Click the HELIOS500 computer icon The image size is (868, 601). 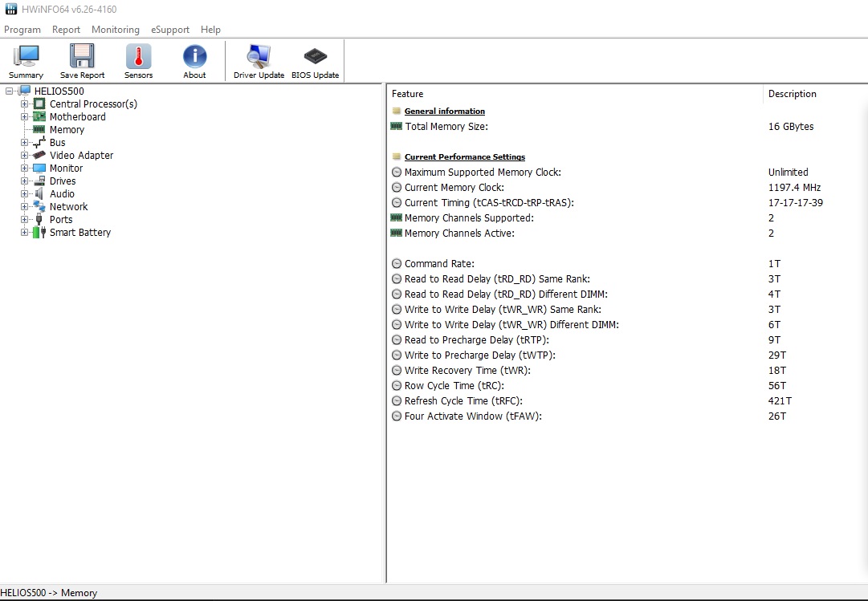click(24, 91)
